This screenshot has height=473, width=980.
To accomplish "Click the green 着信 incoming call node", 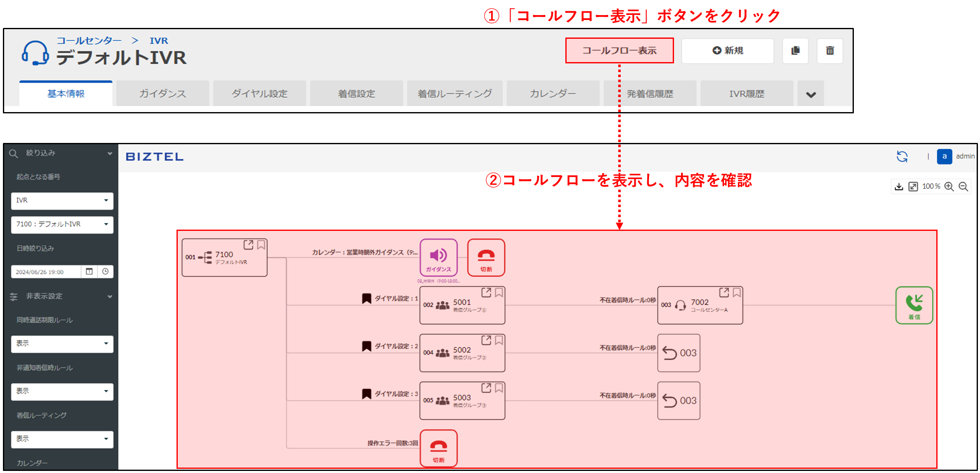I will [x=914, y=305].
